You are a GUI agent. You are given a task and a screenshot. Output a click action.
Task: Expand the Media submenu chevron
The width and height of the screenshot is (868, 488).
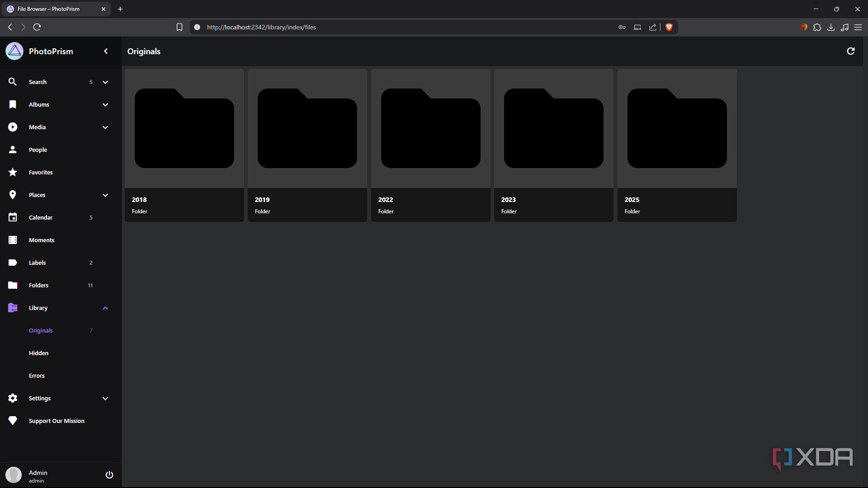105,127
